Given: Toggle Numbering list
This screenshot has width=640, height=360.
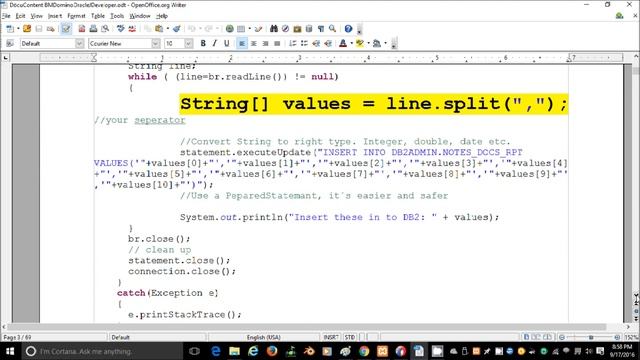Looking at the screenshot, I should (293, 43).
